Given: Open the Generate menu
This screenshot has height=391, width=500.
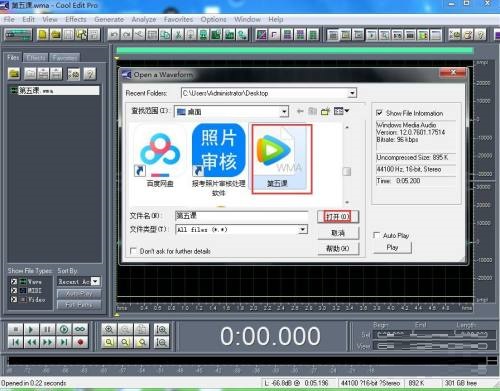Looking at the screenshot, I should 109,19.
